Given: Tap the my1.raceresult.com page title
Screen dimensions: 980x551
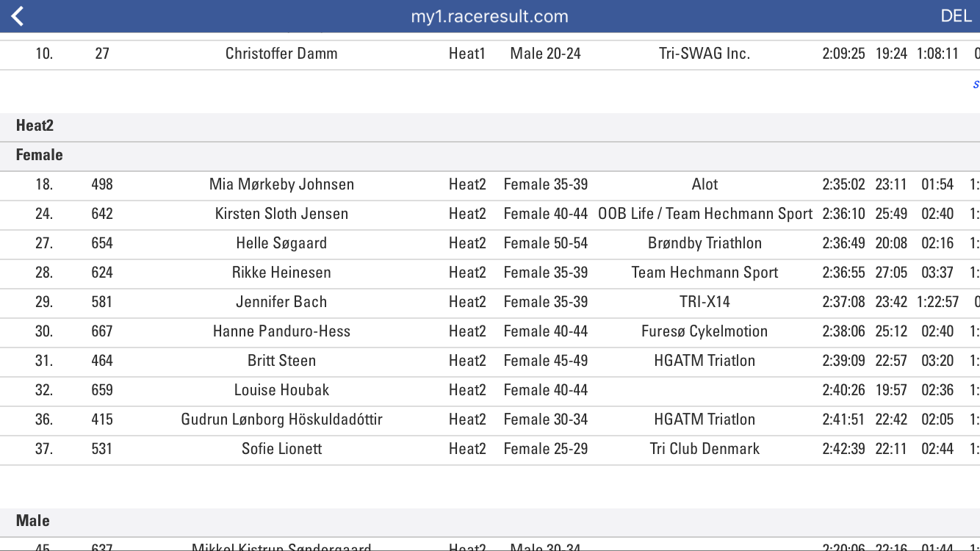Looking at the screenshot, I should pos(489,16).
